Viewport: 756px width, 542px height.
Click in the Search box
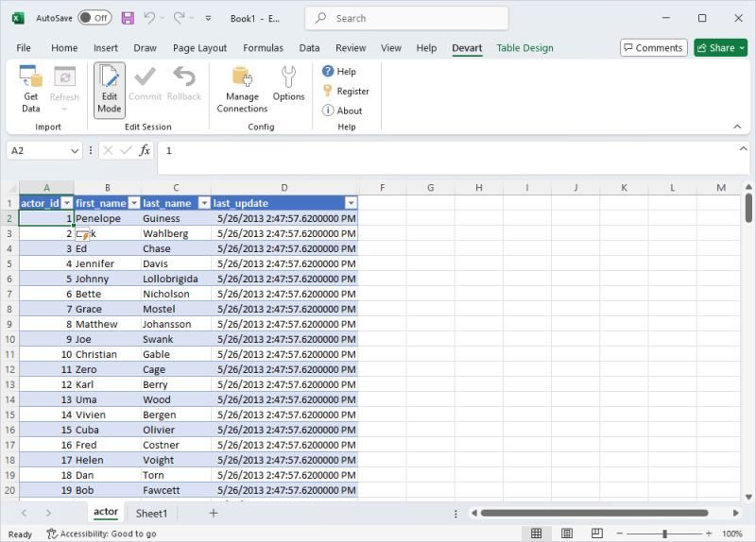406,18
